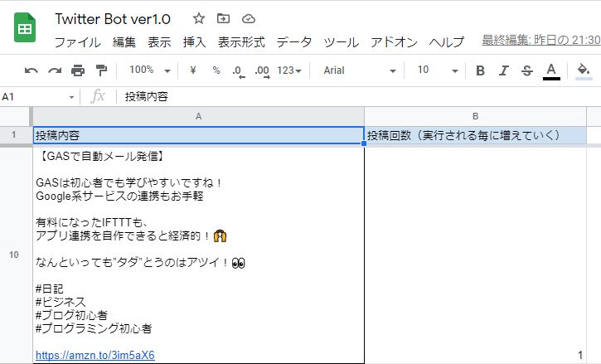Screen dimensions: 601x364
Task: Click the redo arrow icon
Action: (55, 70)
